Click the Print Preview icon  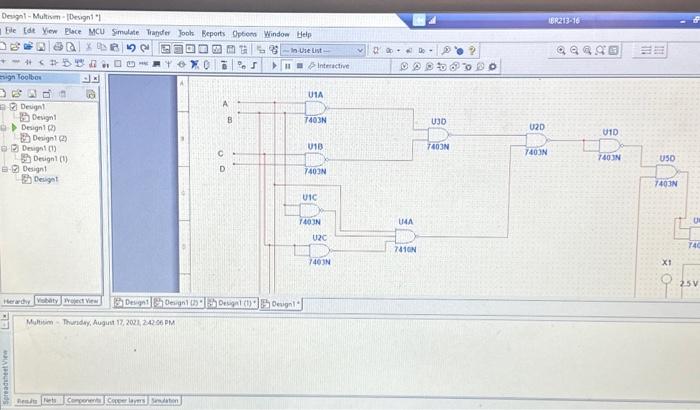point(71,47)
